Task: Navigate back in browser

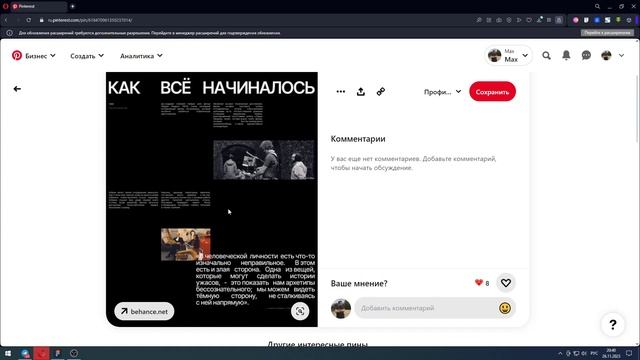Action: click(6, 20)
